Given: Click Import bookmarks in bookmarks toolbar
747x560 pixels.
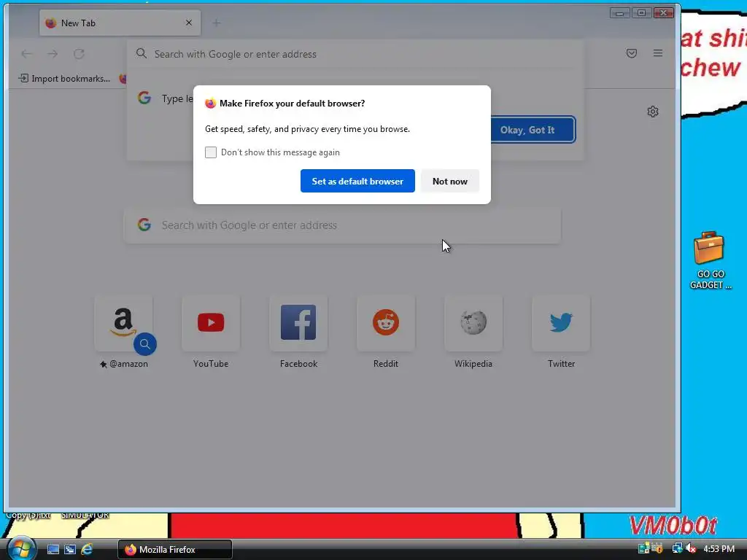Looking at the screenshot, I should (64, 79).
